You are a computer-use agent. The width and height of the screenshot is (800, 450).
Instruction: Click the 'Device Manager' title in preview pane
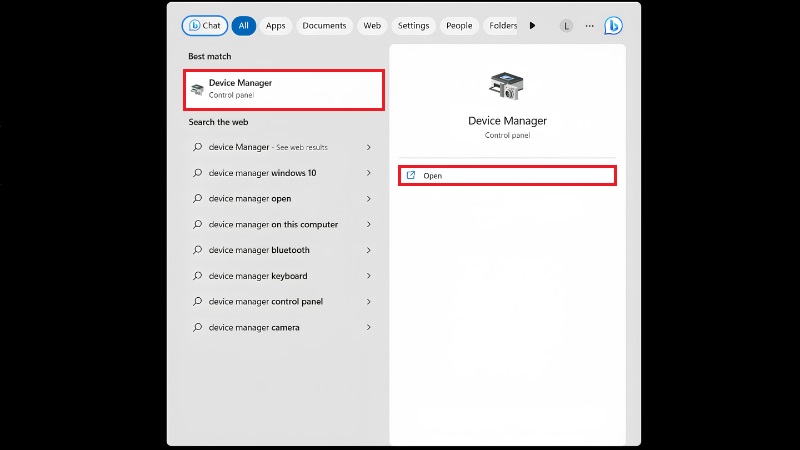tap(507, 121)
